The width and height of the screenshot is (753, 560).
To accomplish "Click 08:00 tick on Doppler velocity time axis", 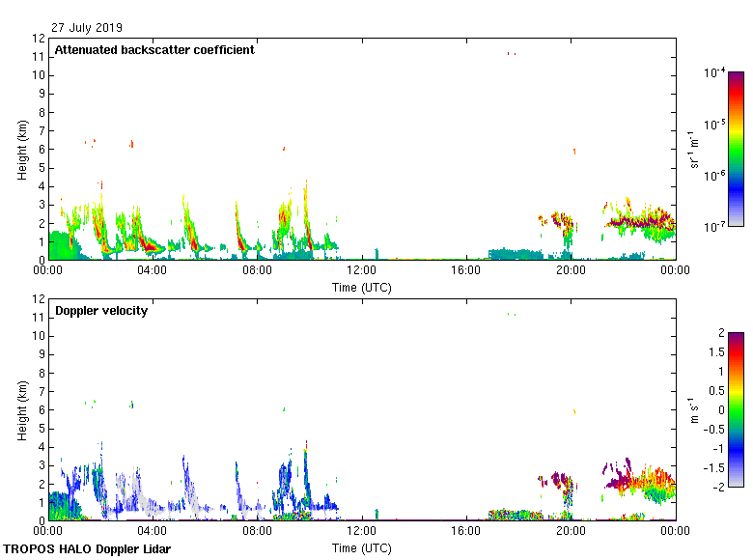I will tap(257, 532).
